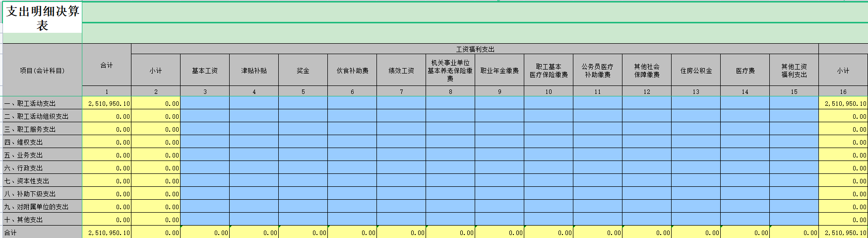Select the 项目(会计科目) header cell
This screenshot has width=868, height=238.
[x=42, y=71]
